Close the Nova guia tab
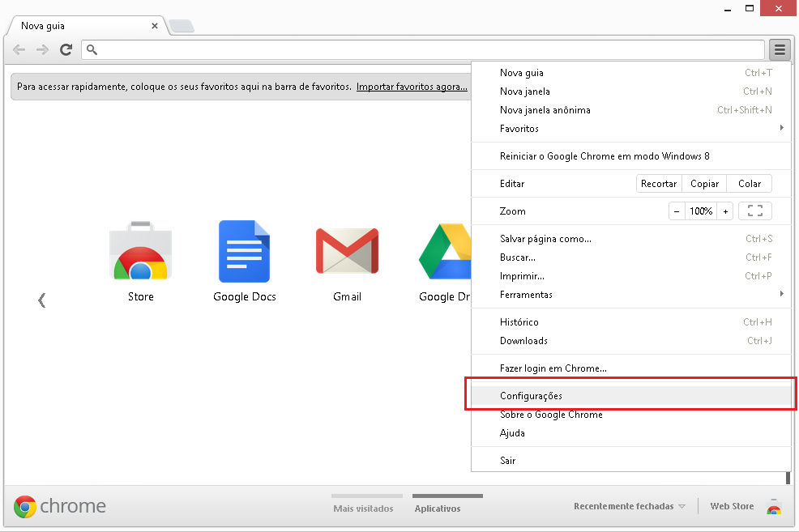The image size is (799, 532). [155, 25]
